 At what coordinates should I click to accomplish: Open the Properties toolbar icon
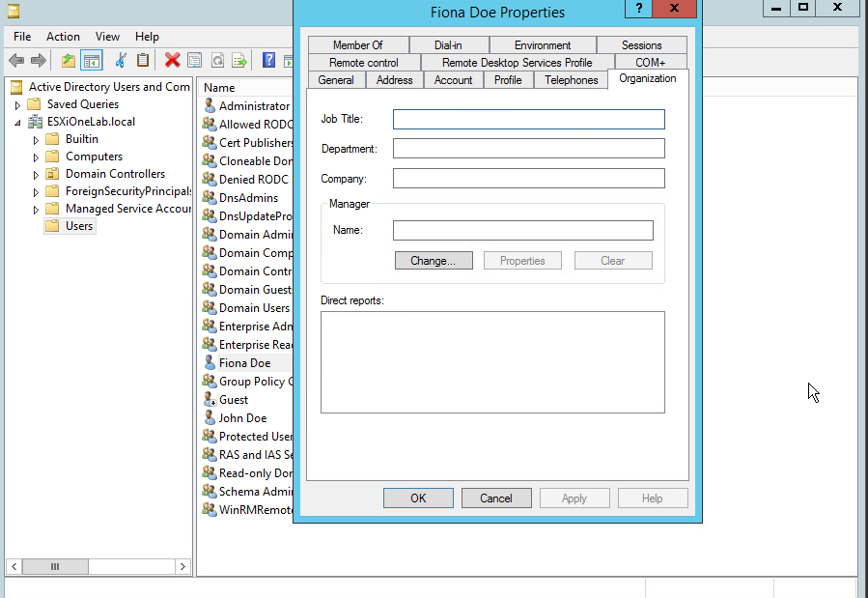(193, 59)
